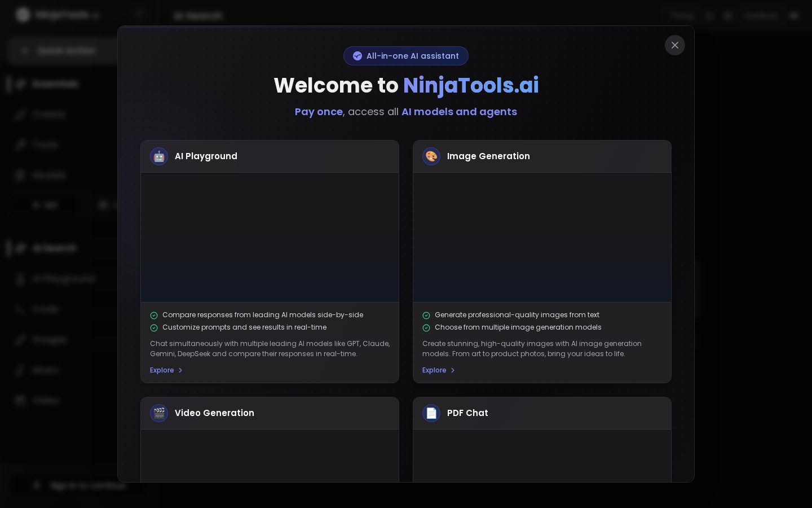Click the 'Pay once' highlighted text
This screenshot has width=812, height=508.
(319, 112)
